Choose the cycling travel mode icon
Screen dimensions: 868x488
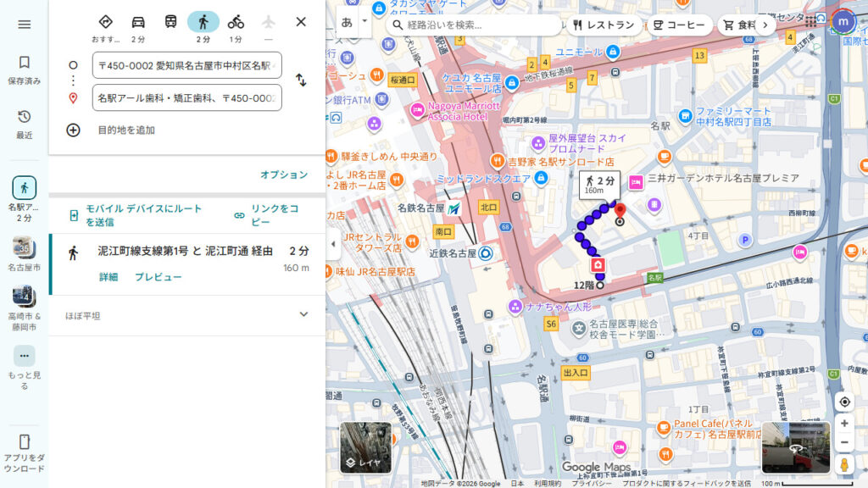point(236,22)
